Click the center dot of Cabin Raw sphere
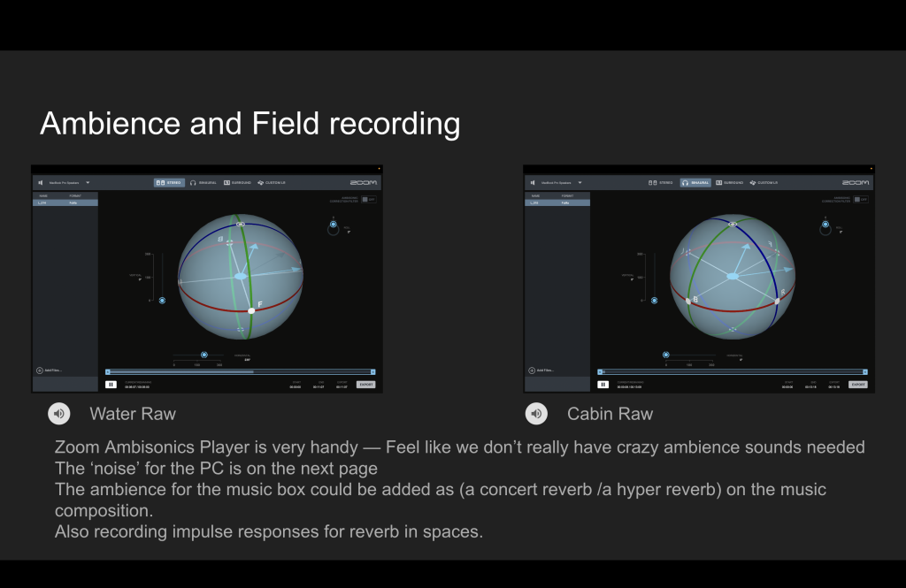This screenshot has height=588, width=906. [733, 276]
